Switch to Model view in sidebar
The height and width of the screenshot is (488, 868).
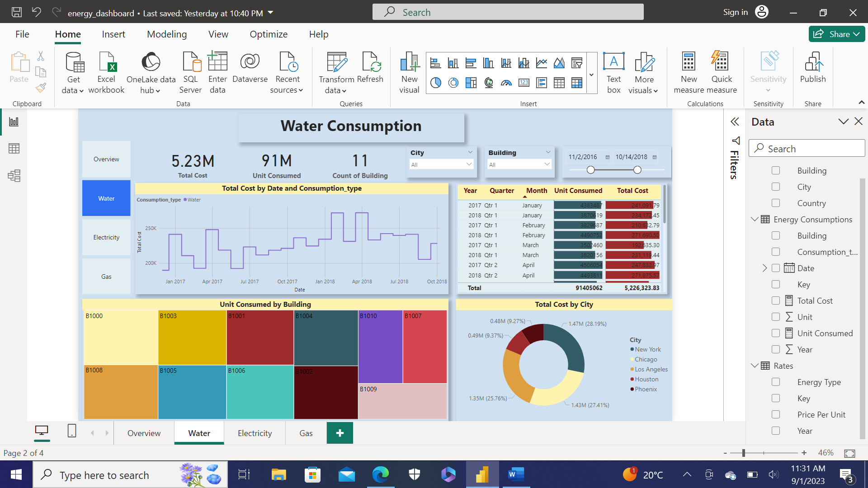click(14, 175)
